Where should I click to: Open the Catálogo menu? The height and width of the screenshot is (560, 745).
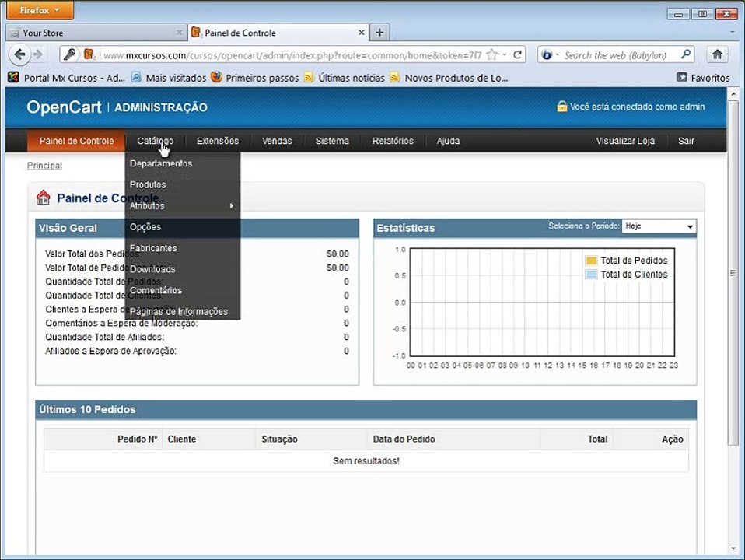(x=156, y=141)
